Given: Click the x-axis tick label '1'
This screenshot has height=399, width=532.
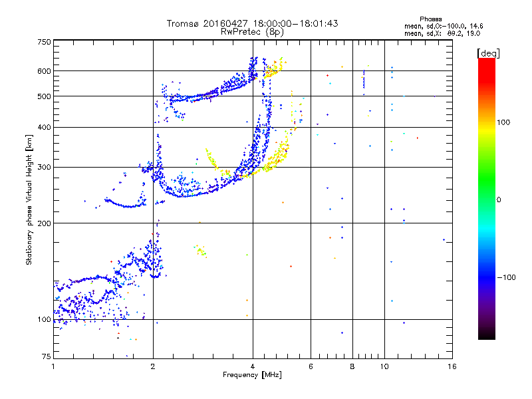Looking at the screenshot, I should [53, 366].
